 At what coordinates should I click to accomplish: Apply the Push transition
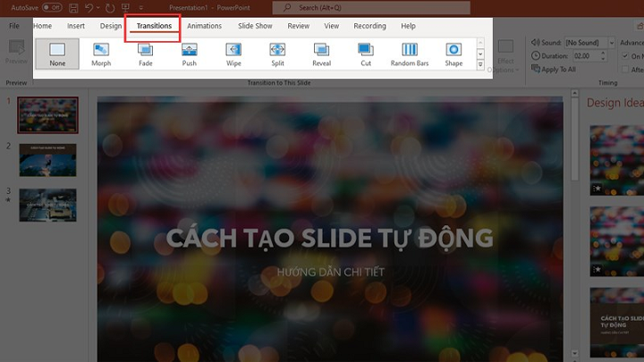(x=190, y=54)
